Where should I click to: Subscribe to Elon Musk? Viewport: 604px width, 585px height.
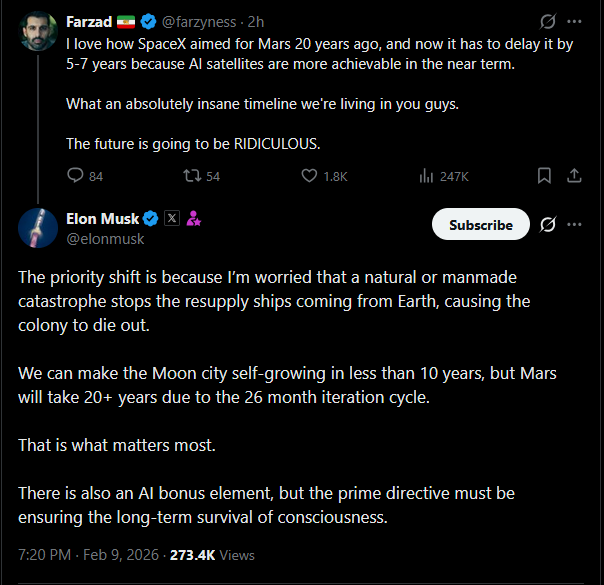(x=480, y=225)
